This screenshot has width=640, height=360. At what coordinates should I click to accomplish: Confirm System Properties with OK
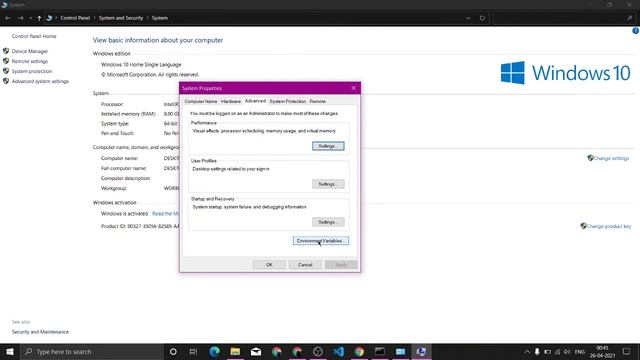[x=269, y=264]
